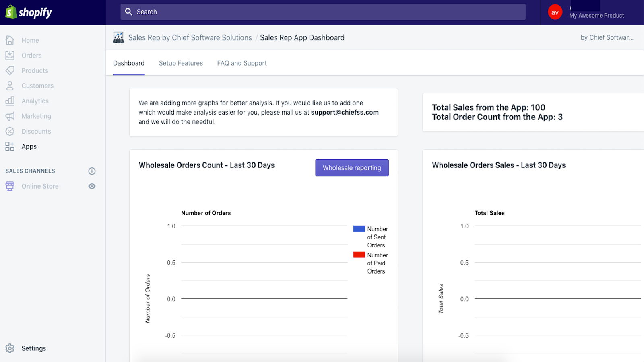
Task: Click the Settings gear icon
Action: pyautogui.click(x=10, y=348)
